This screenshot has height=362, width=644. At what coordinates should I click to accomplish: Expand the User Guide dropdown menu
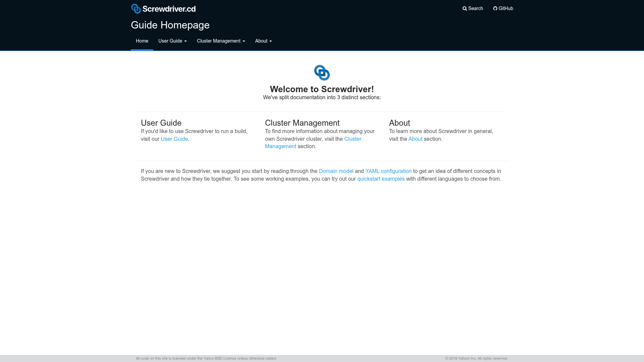pos(172,41)
